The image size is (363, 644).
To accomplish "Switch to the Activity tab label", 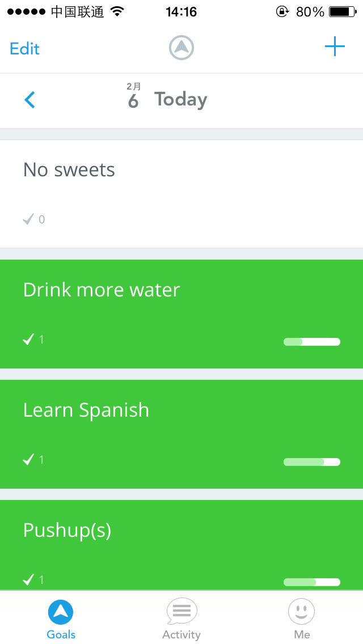I will (x=181, y=634).
